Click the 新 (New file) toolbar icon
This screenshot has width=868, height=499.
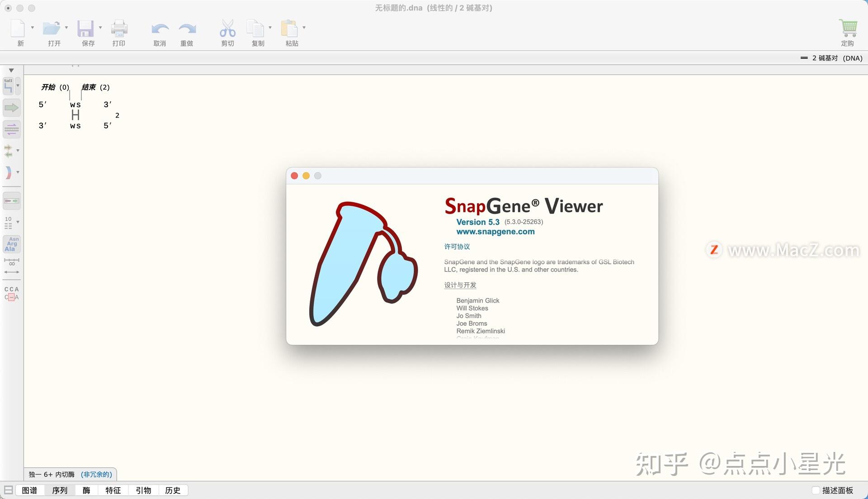click(x=18, y=28)
